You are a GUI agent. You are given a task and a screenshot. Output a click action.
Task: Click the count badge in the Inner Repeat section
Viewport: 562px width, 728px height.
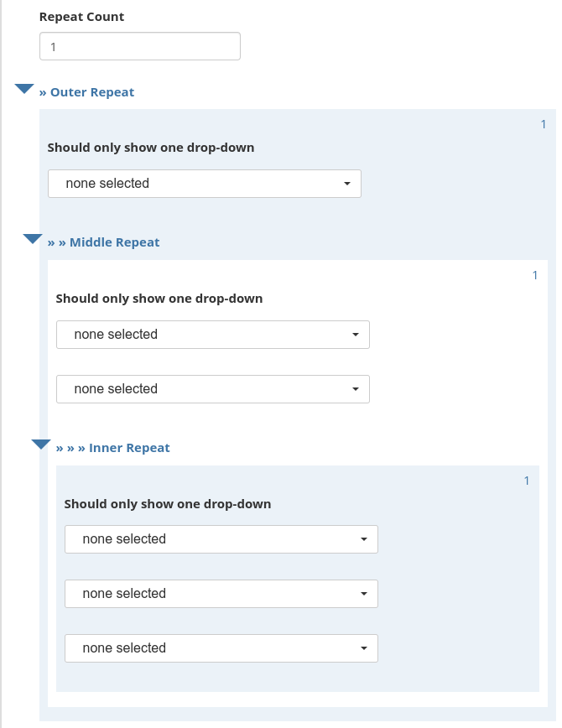526,481
